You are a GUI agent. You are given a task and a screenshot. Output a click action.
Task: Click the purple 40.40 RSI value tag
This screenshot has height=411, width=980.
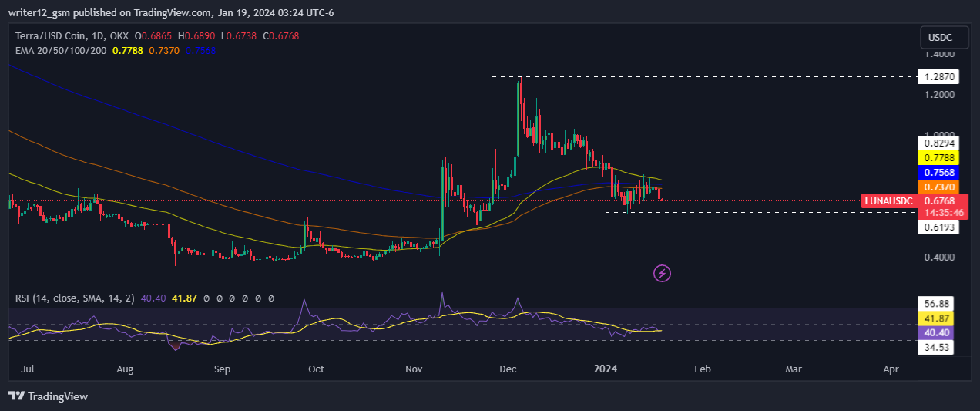[937, 332]
